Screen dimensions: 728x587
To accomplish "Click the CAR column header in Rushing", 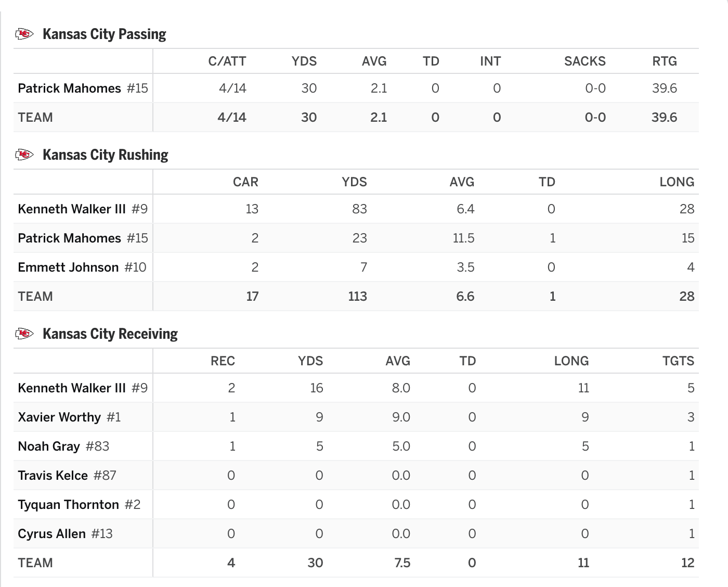I will 245,182.
